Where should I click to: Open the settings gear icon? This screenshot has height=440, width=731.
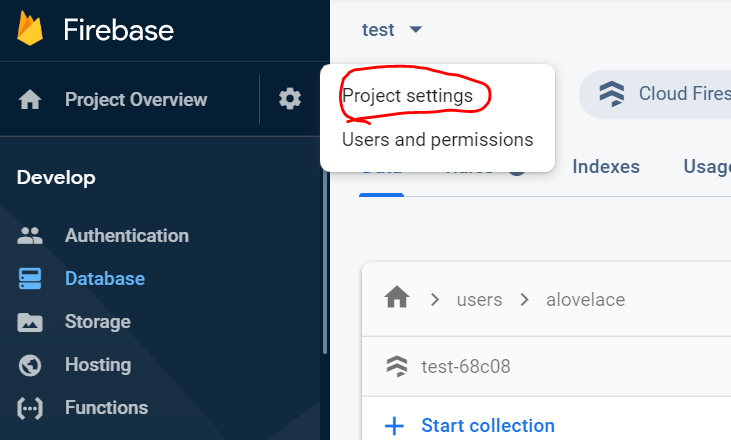290,99
